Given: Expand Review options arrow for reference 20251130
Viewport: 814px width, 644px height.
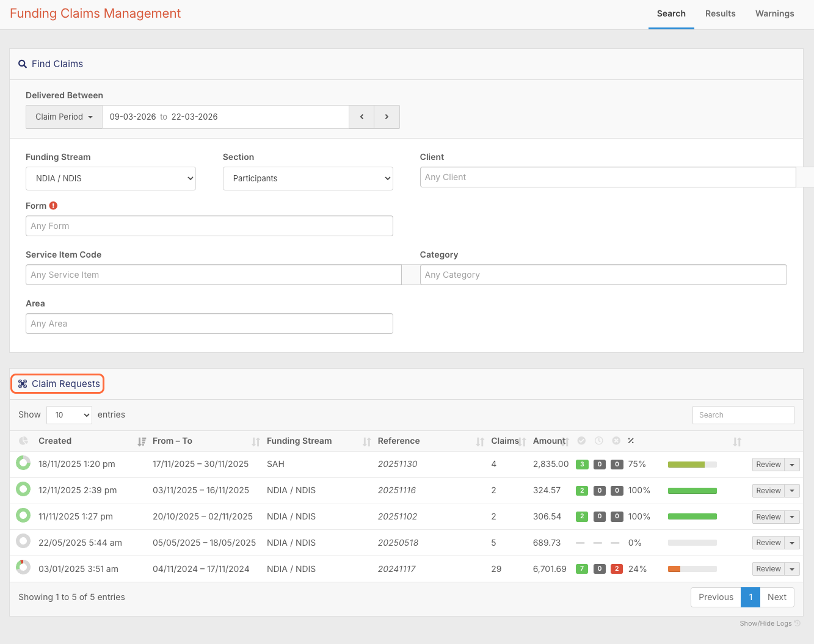Looking at the screenshot, I should 792,465.
